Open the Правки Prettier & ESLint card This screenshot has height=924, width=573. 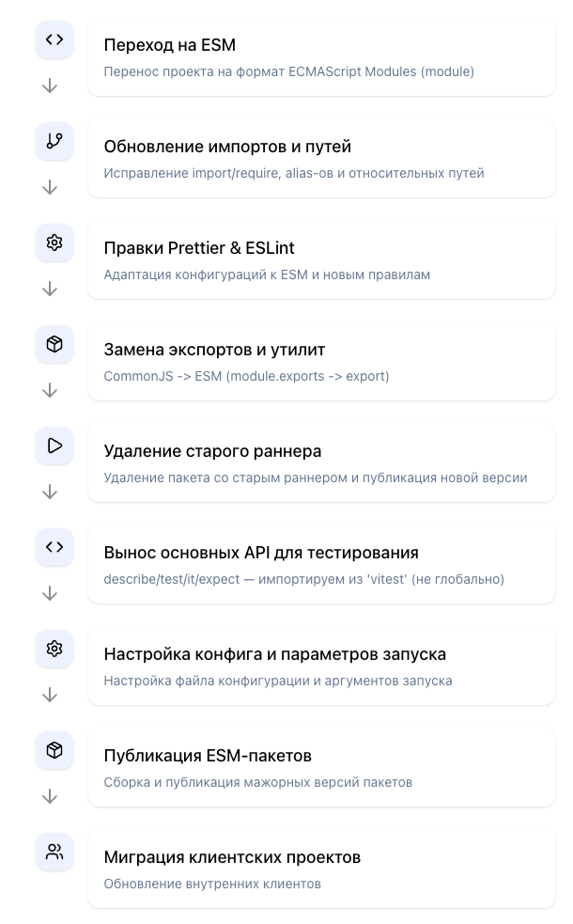click(x=321, y=259)
